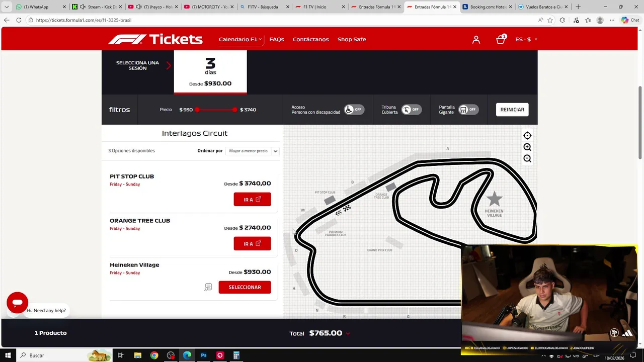Click the red price range track
Image resolution: width=644 pixels, height=362 pixels.
pyautogui.click(x=216, y=110)
